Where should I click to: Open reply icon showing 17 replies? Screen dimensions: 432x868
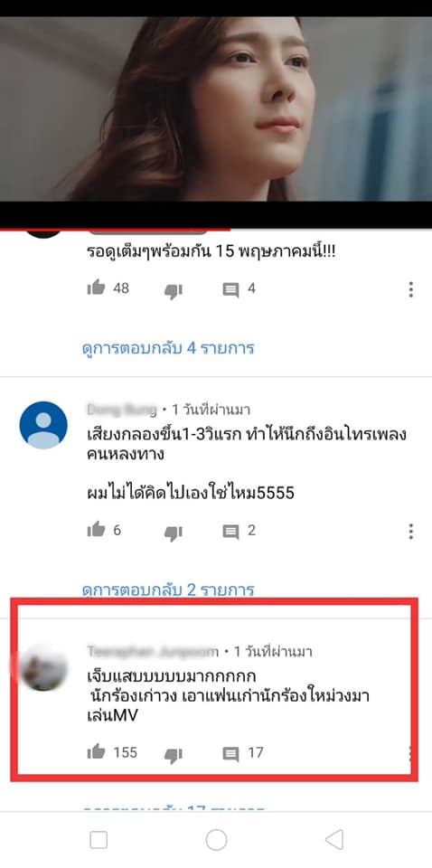[230, 754]
